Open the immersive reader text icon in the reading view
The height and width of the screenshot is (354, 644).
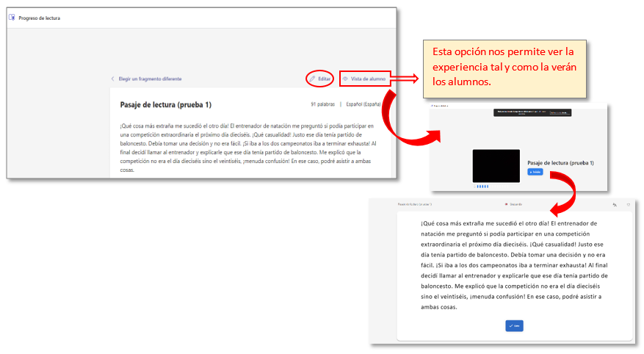[615, 204]
